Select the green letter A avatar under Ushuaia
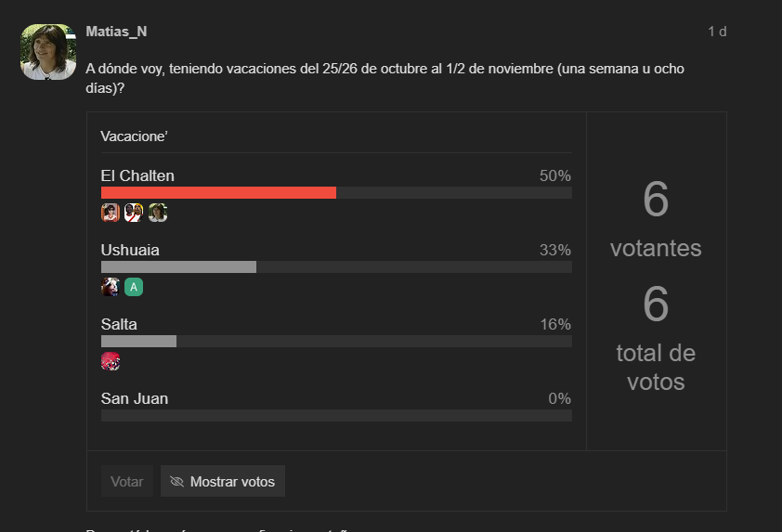 point(134,287)
